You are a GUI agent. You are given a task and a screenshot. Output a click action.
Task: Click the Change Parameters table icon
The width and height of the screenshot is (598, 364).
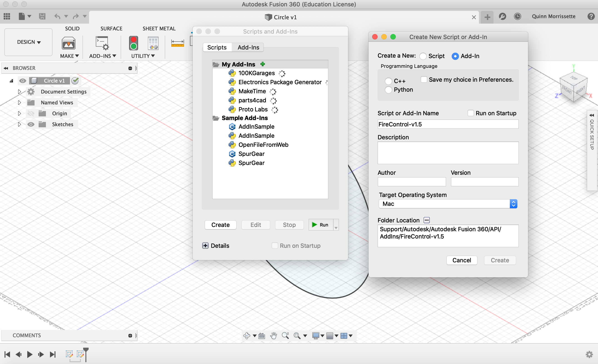coord(153,43)
